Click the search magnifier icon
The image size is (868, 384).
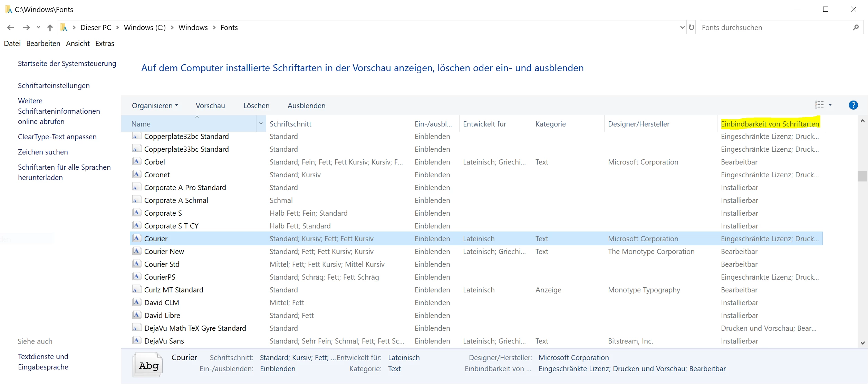(x=856, y=27)
